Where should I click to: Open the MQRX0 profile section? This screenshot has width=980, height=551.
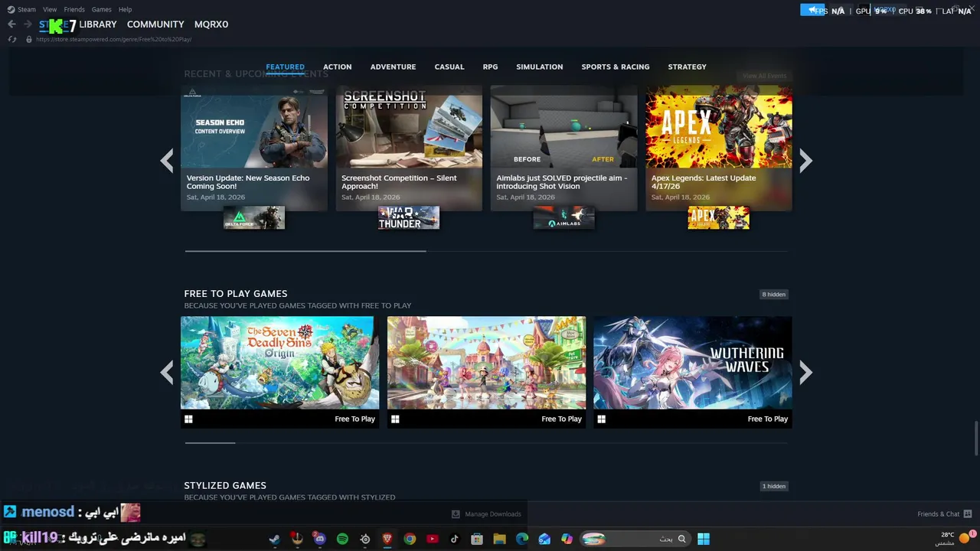[x=211, y=24]
